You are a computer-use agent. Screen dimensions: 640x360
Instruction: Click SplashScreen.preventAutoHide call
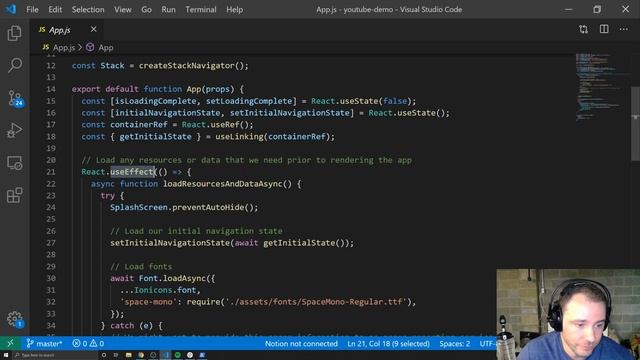tap(184, 207)
